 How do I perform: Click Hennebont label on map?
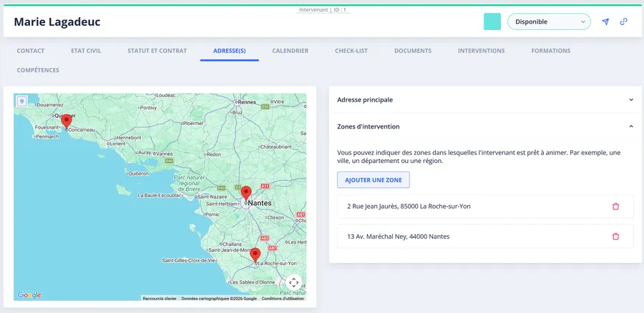[129, 137]
